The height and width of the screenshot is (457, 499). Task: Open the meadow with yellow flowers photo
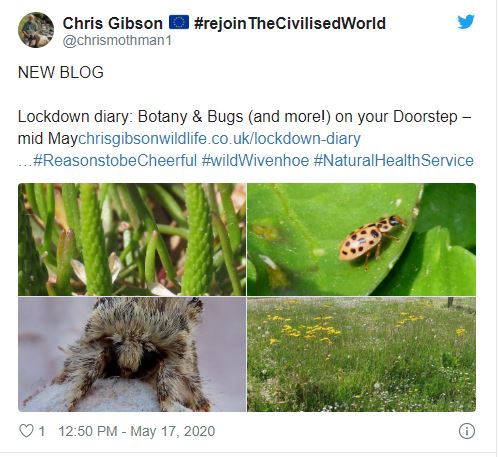pos(362,354)
